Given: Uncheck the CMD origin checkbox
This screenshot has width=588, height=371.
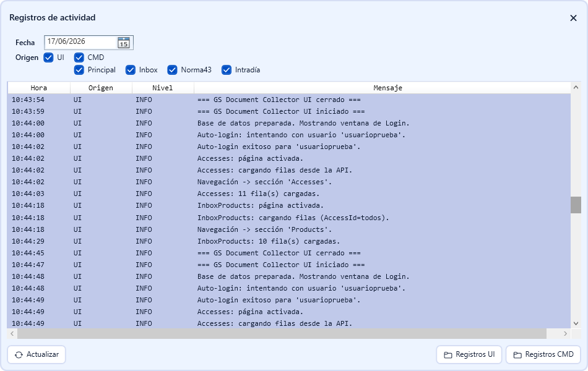Looking at the screenshot, I should tap(79, 58).
